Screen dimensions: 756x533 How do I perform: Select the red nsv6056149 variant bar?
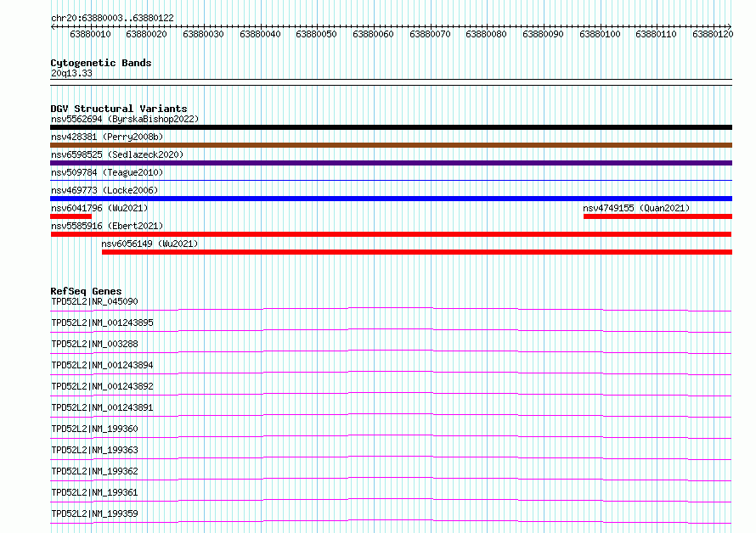click(x=417, y=252)
